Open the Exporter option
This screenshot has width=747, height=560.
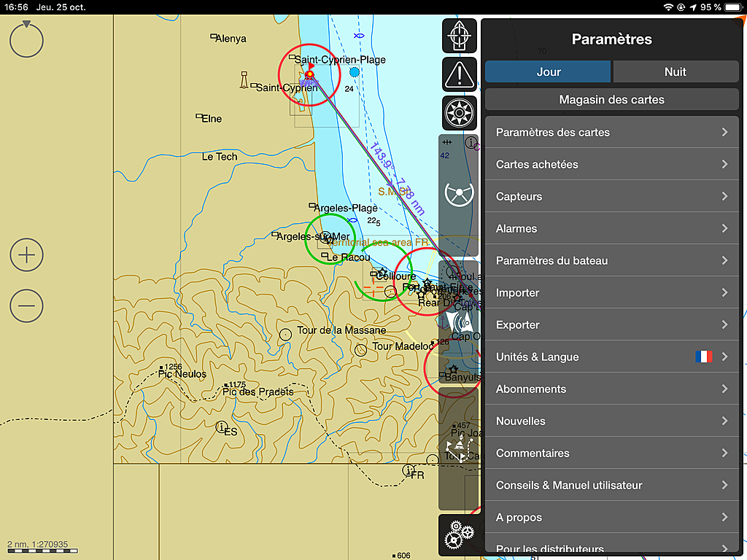612,324
